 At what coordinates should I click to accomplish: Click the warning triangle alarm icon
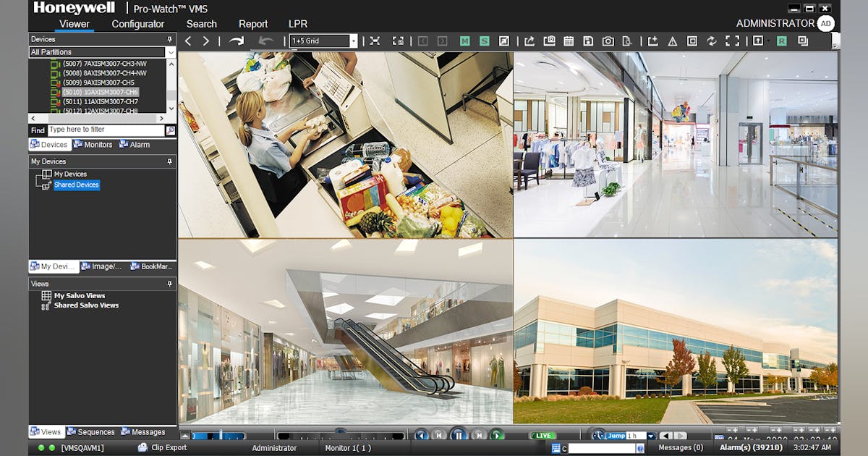click(x=672, y=41)
